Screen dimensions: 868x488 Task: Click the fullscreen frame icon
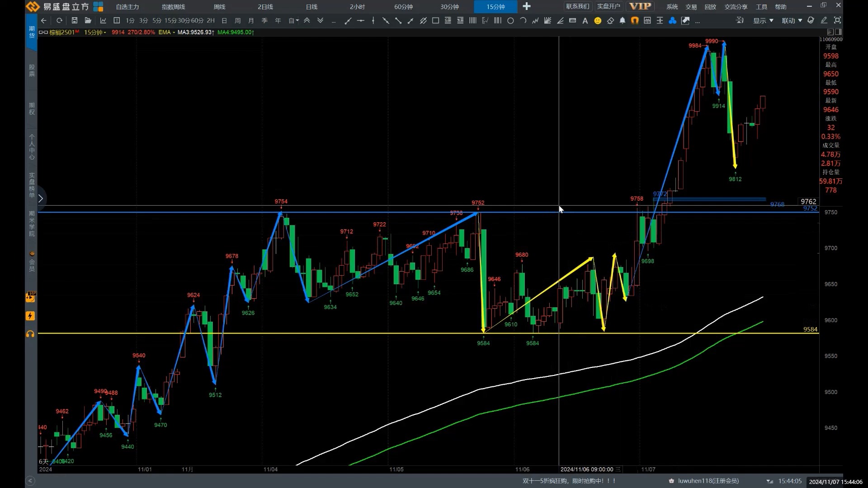click(837, 20)
